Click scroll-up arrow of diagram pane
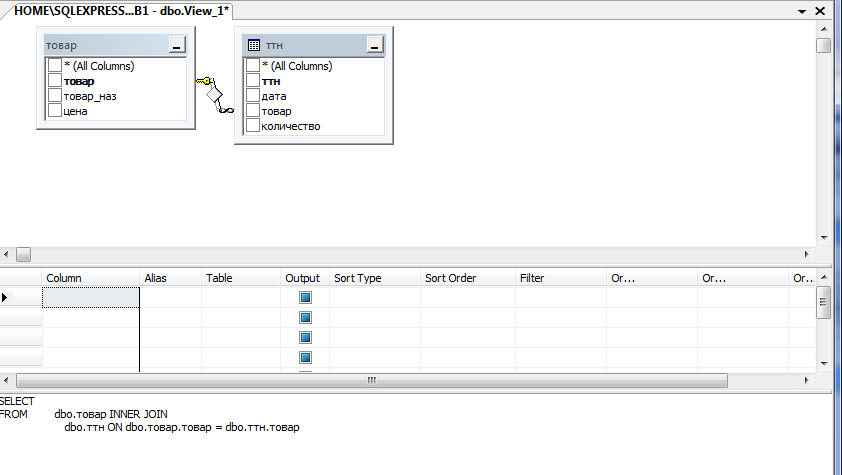This screenshot has height=475, width=842. click(824, 29)
